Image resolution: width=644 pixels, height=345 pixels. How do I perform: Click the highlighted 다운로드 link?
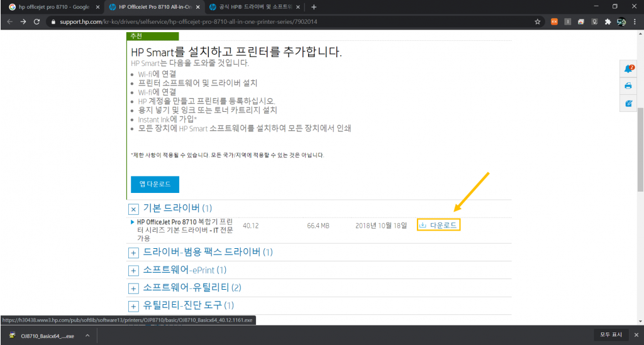coord(439,225)
